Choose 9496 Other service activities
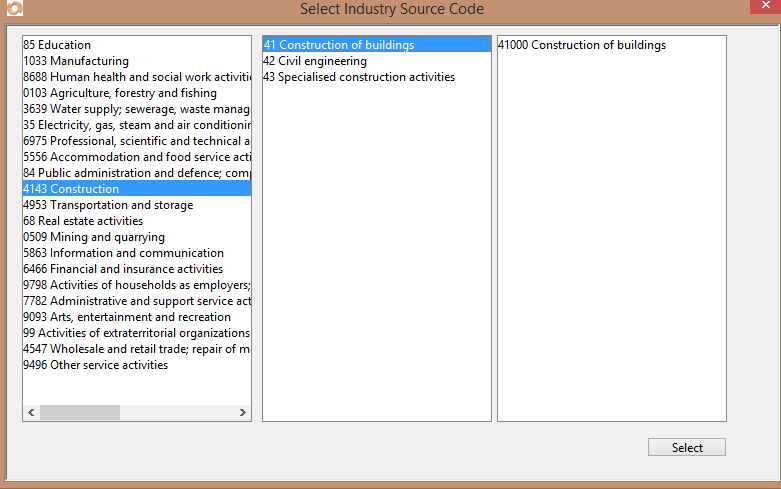 click(x=96, y=365)
